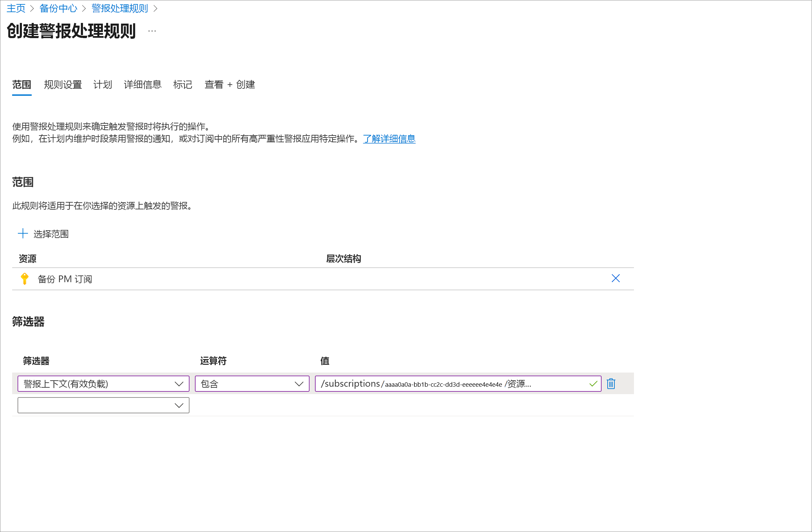The image size is (812, 532).
Task: Click the 备份 PM 订阅 resource name
Action: tap(65, 279)
